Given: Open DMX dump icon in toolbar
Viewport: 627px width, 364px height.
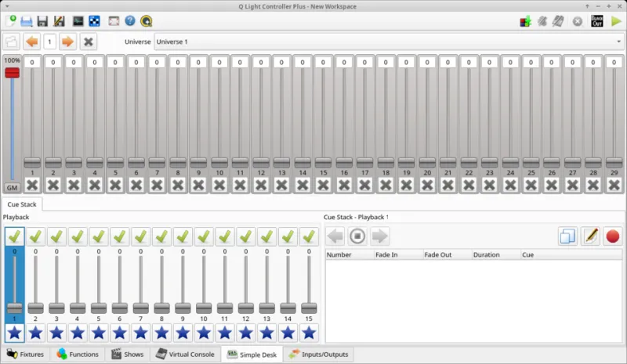Looking at the screenshot, I should 525,21.
